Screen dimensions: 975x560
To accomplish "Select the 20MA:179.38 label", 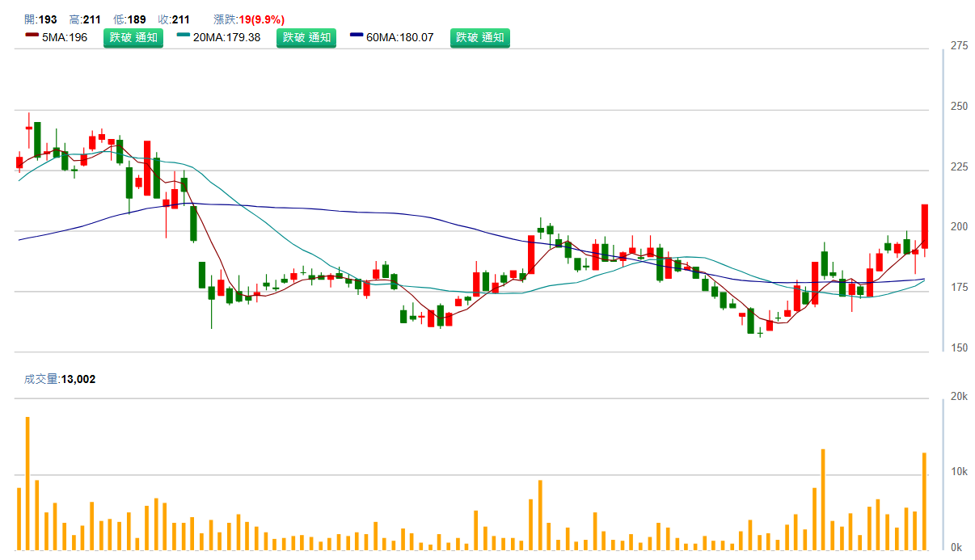I will [x=226, y=37].
